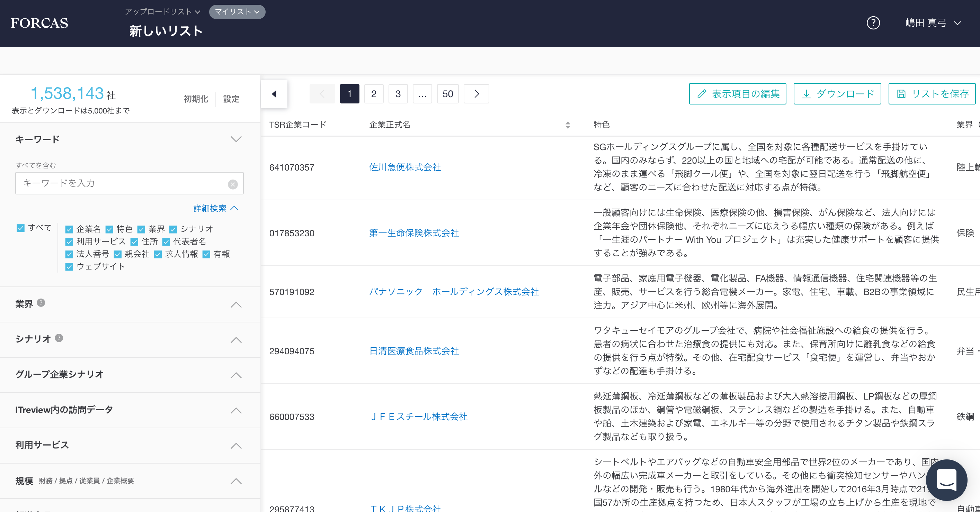Click the シナリオ help tooltip icon

click(59, 338)
